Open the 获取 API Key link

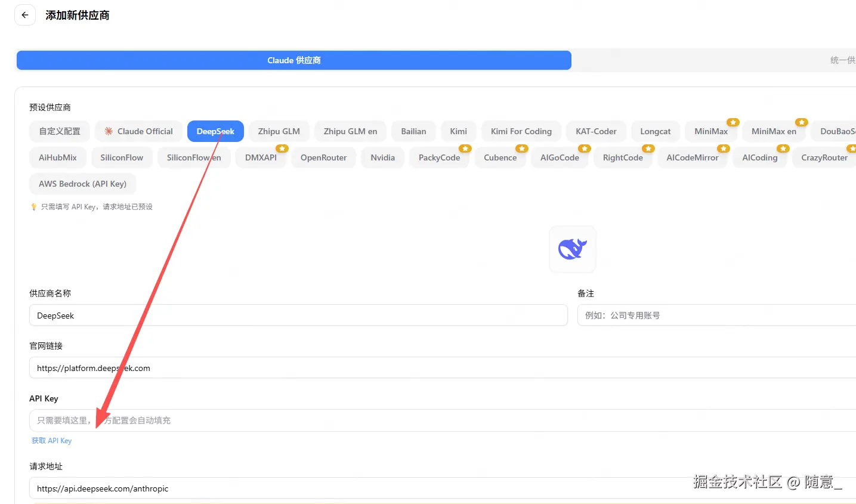51,441
